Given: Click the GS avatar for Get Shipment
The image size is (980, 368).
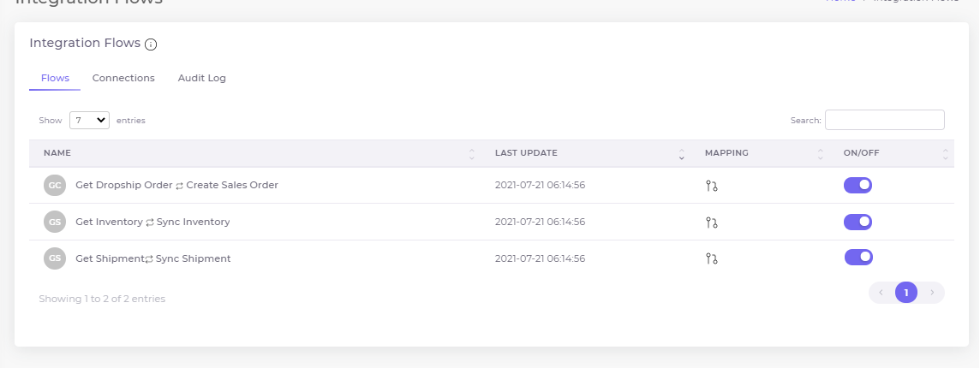Looking at the screenshot, I should (54, 258).
